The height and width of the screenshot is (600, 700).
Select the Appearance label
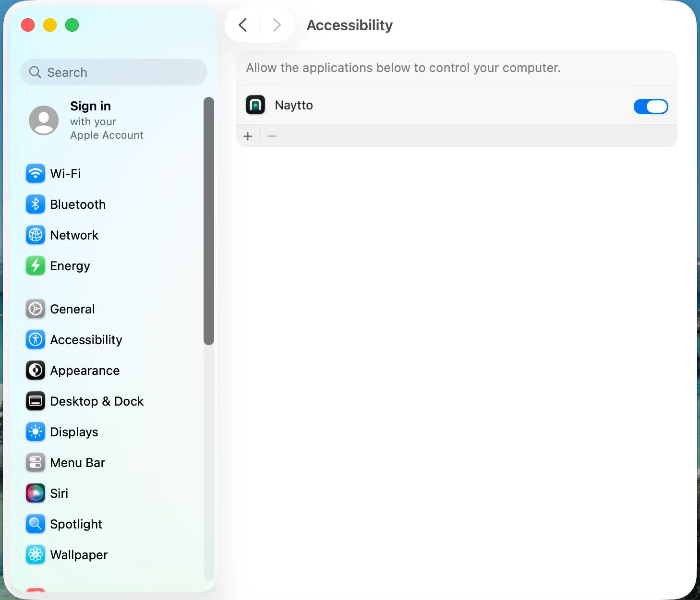pos(85,371)
